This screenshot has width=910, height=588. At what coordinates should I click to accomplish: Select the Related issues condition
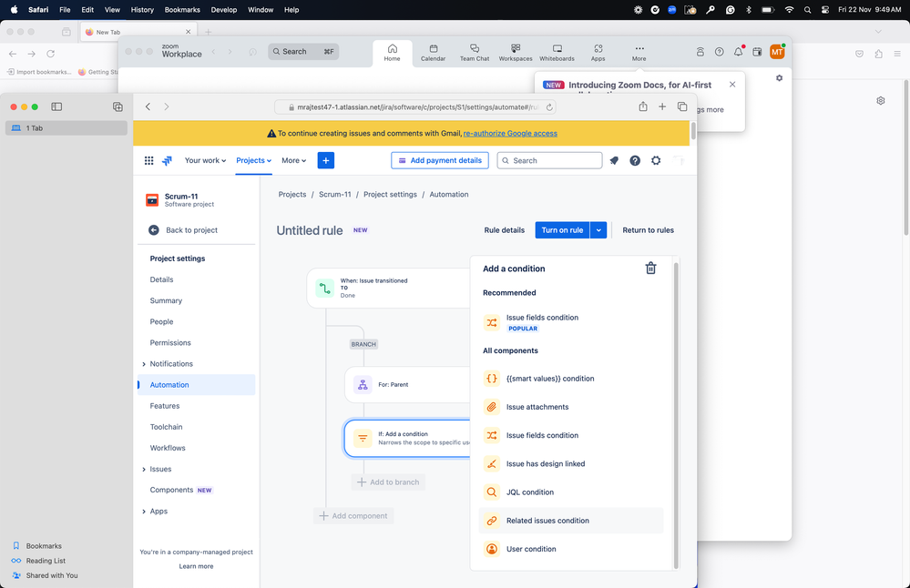tap(571, 520)
